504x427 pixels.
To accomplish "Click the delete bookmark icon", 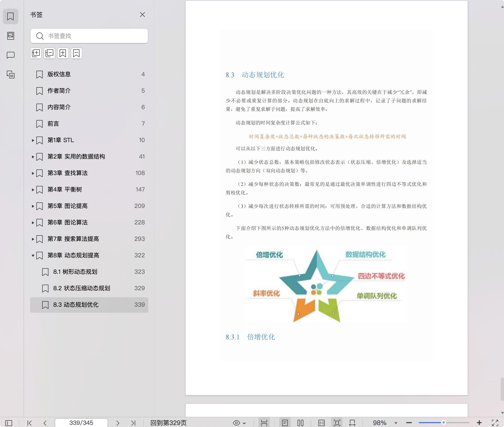I will (x=77, y=53).
